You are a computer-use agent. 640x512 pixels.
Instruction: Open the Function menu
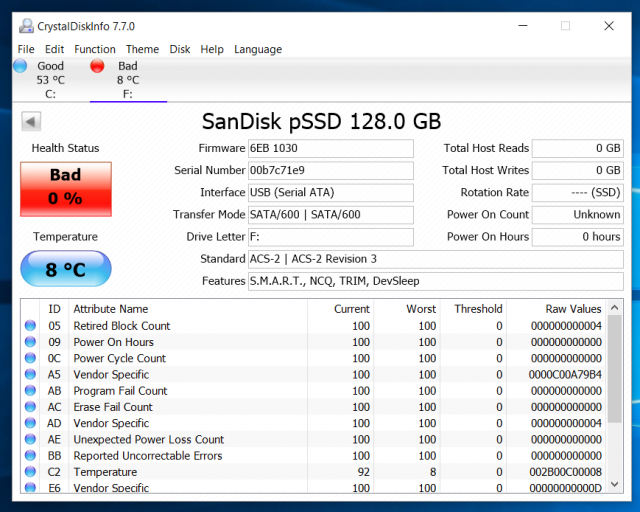click(95, 49)
